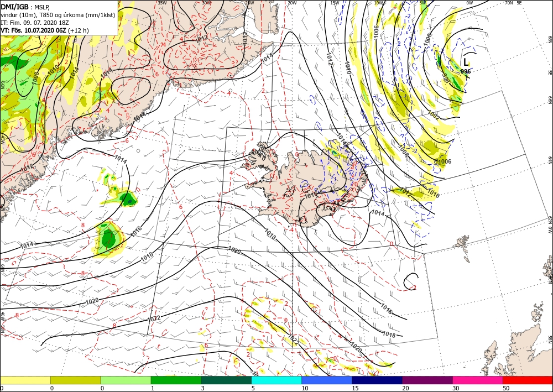The image size is (553, 392).
Task: Click the legend value 50
Action: [506, 388]
